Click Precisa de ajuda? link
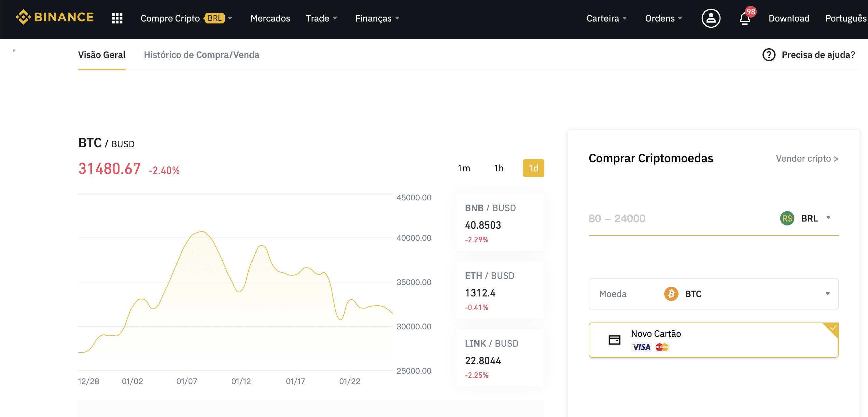The image size is (868, 417). (x=818, y=55)
